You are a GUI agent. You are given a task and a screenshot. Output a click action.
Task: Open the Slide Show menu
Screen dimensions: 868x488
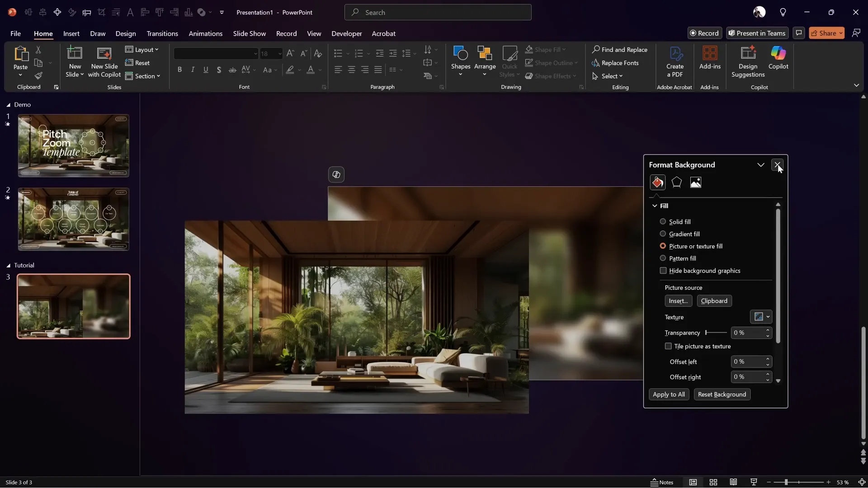click(250, 33)
